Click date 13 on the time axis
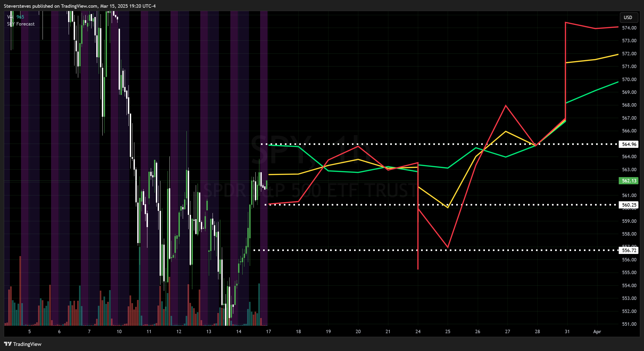The height and width of the screenshot is (351, 644). [209, 331]
